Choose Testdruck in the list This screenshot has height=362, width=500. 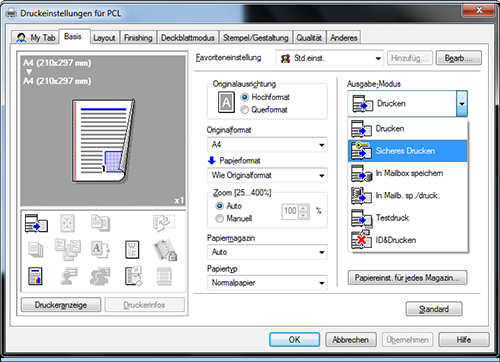pos(408,218)
